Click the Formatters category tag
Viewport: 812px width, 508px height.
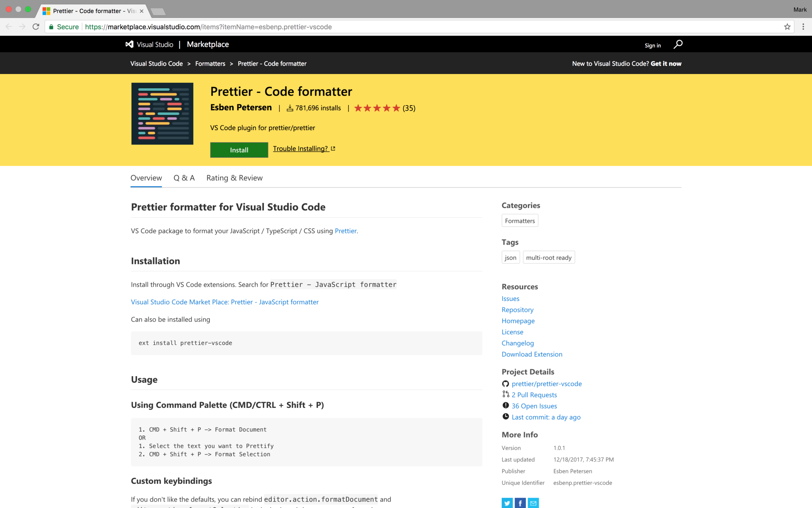(x=520, y=221)
